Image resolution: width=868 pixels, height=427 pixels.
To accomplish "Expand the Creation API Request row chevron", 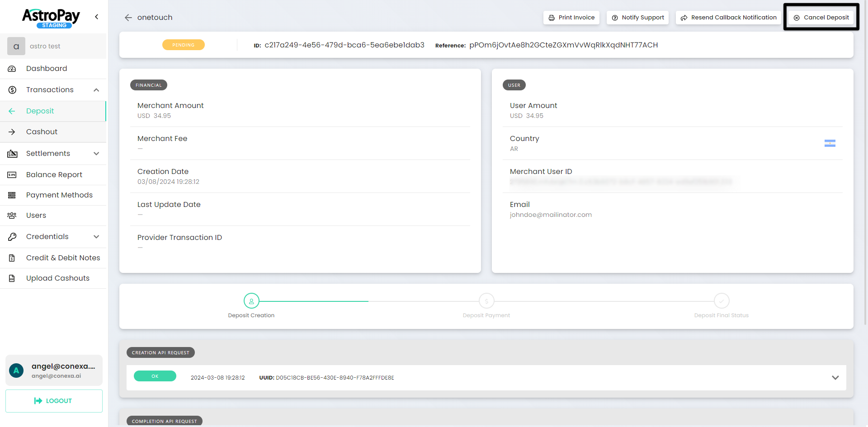I will 835,378.
